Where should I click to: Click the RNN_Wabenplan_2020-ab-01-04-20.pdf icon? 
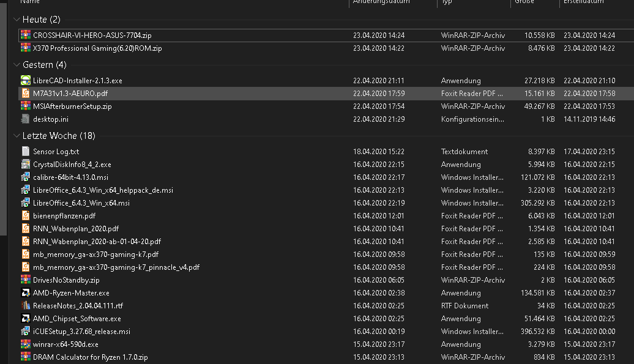[x=26, y=242]
